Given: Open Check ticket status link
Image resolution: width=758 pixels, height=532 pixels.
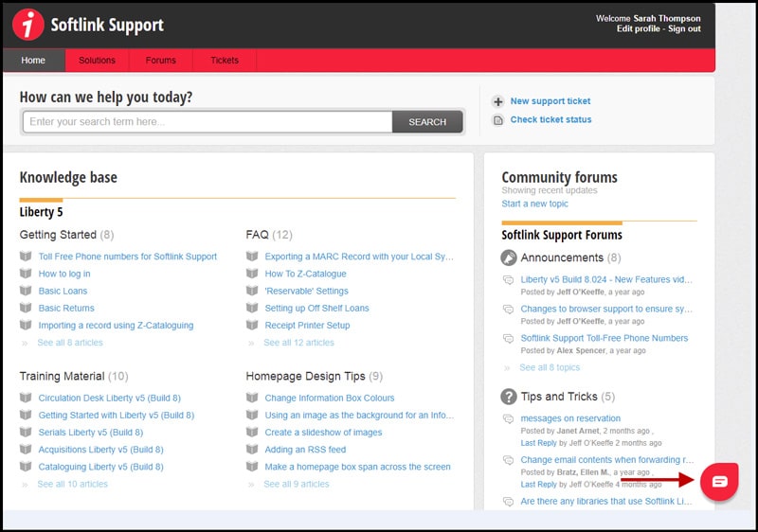Looking at the screenshot, I should coord(551,119).
